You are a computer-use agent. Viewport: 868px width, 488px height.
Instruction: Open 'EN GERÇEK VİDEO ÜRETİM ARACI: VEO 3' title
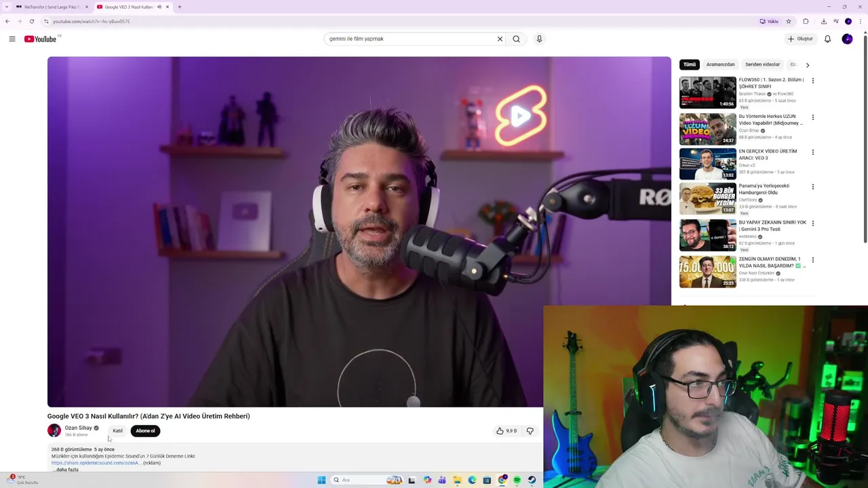[768, 155]
